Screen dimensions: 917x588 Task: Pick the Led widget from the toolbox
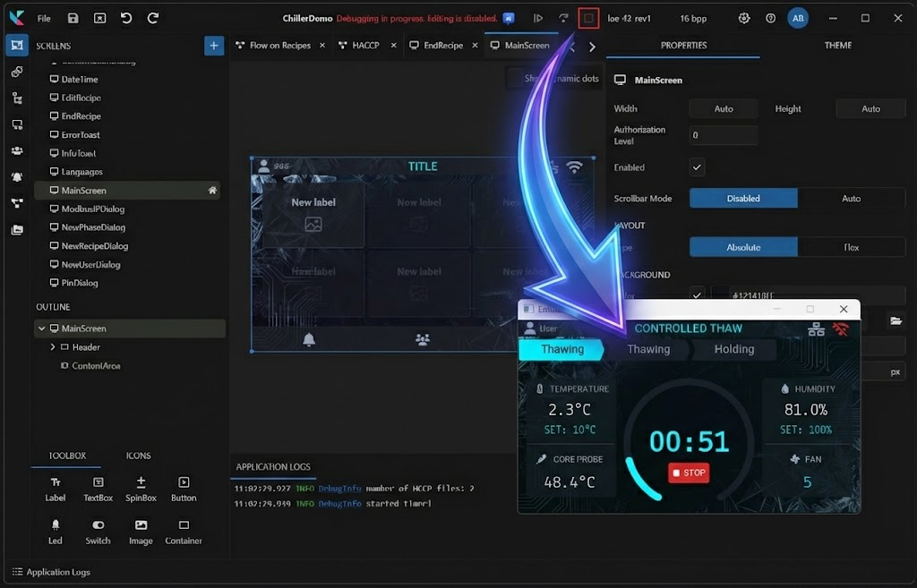click(x=56, y=532)
